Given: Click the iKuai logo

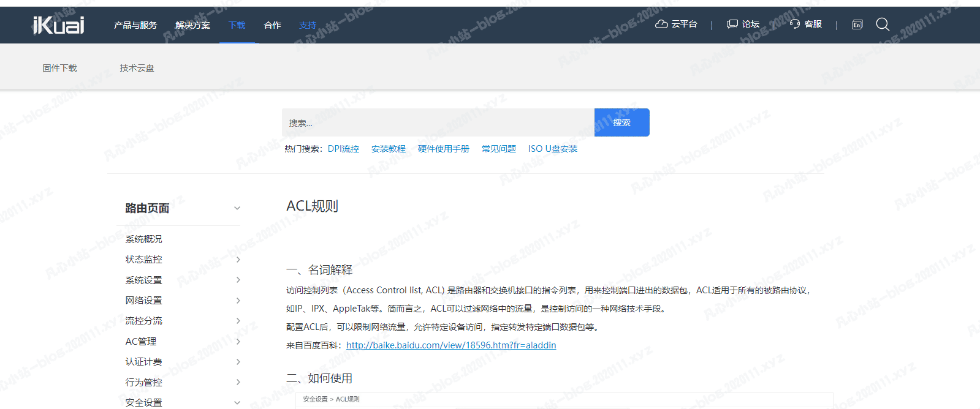Looking at the screenshot, I should tap(58, 24).
